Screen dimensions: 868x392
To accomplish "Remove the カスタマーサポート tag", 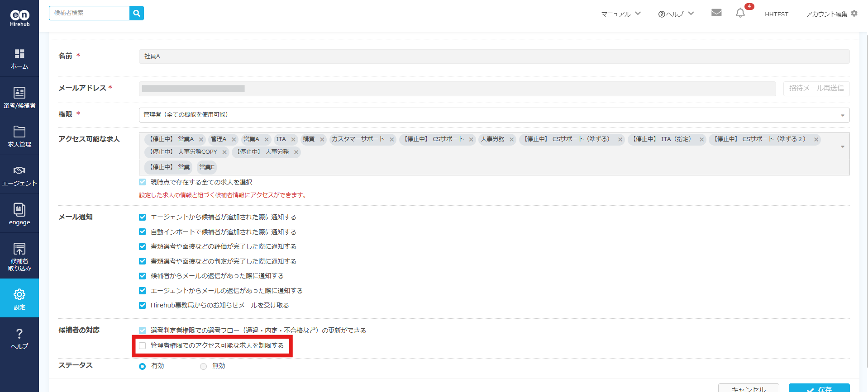I will pyautogui.click(x=392, y=140).
